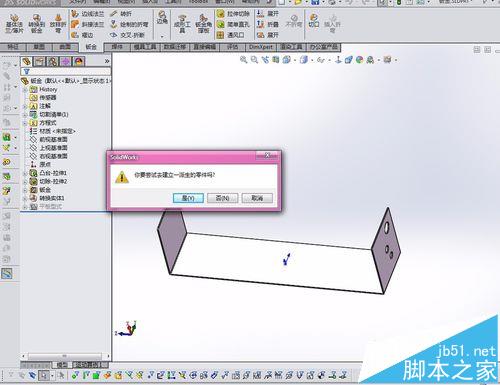500x385 pixels.
Task: Switch to the Sketch (草图) ribbon tab
Action: (39, 47)
